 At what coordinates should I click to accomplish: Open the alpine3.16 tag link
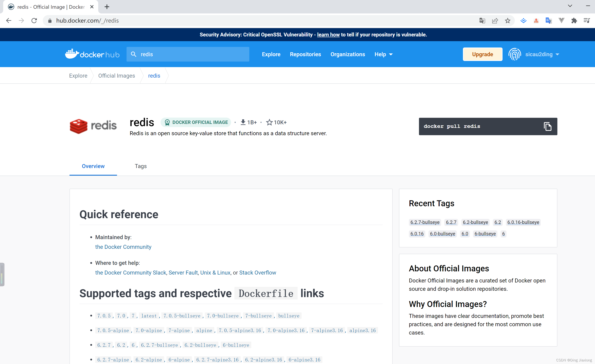[363, 330]
